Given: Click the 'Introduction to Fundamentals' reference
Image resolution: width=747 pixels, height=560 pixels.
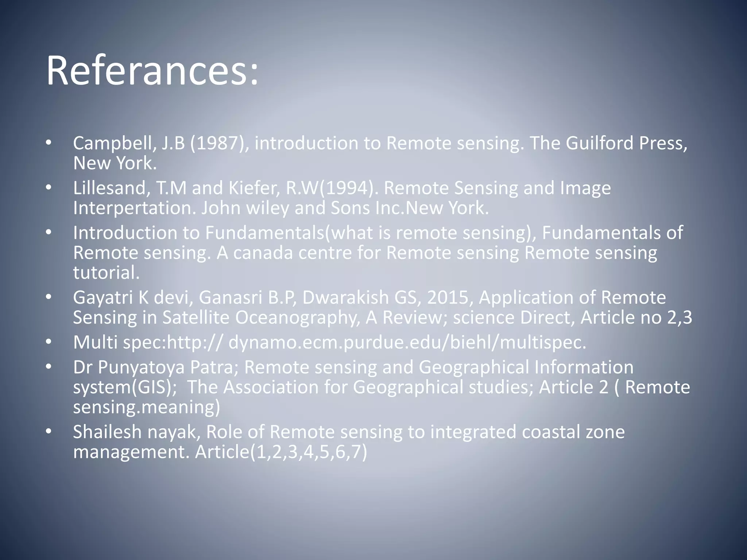Looking at the screenshot, I should point(378,253).
